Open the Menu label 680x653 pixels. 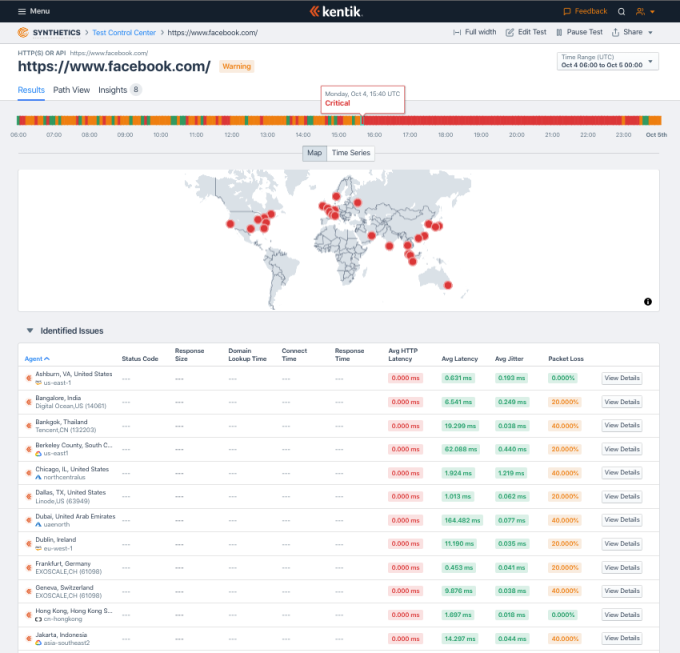tap(40, 11)
